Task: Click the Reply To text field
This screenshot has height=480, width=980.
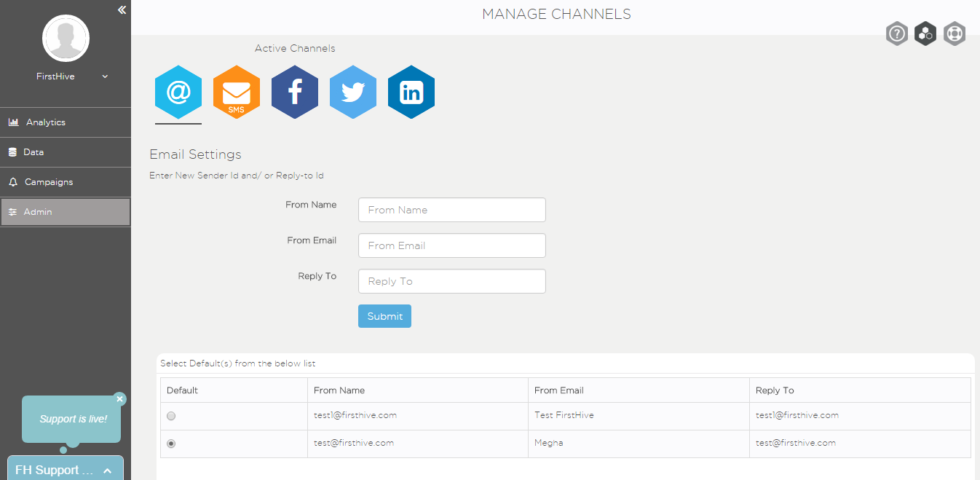Action: point(451,281)
